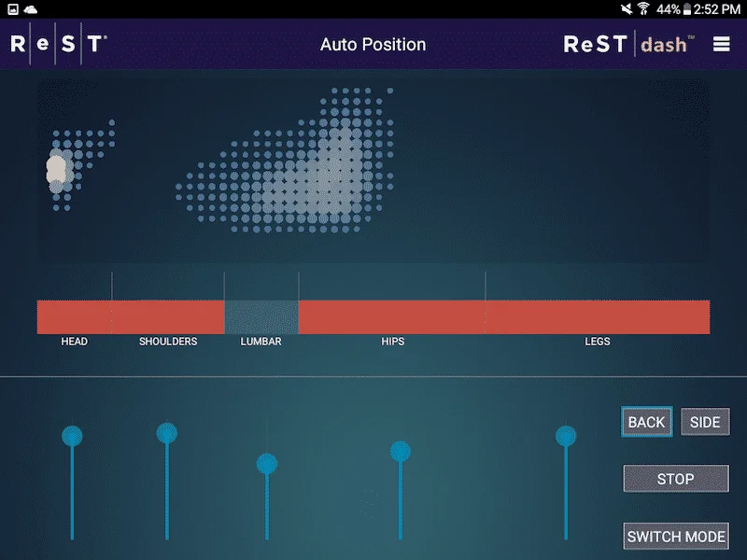Select the LUMBAR zone bar segment
The image size is (747, 560).
point(261,316)
